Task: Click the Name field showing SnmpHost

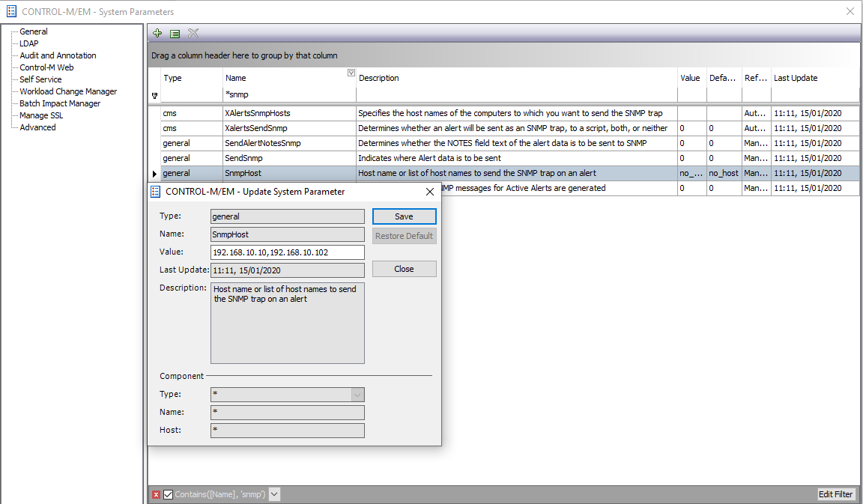Action: tap(288, 234)
